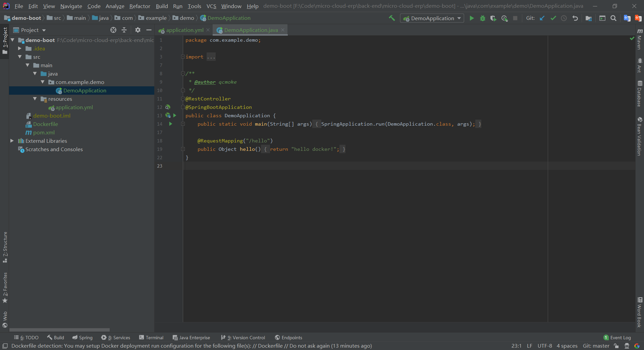Collapse the src folder
This screenshot has width=644, height=350.
pyautogui.click(x=20, y=57)
